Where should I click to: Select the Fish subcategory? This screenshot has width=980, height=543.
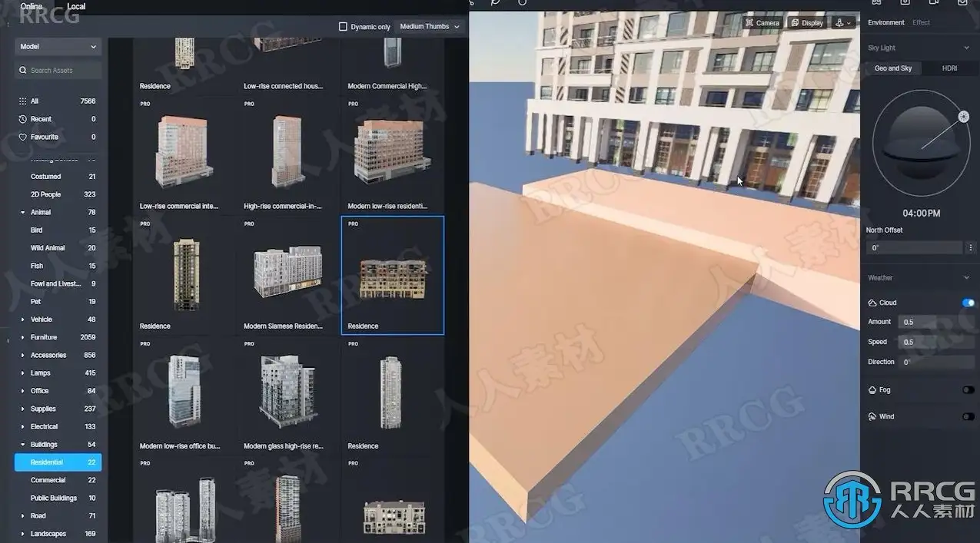coord(58,266)
